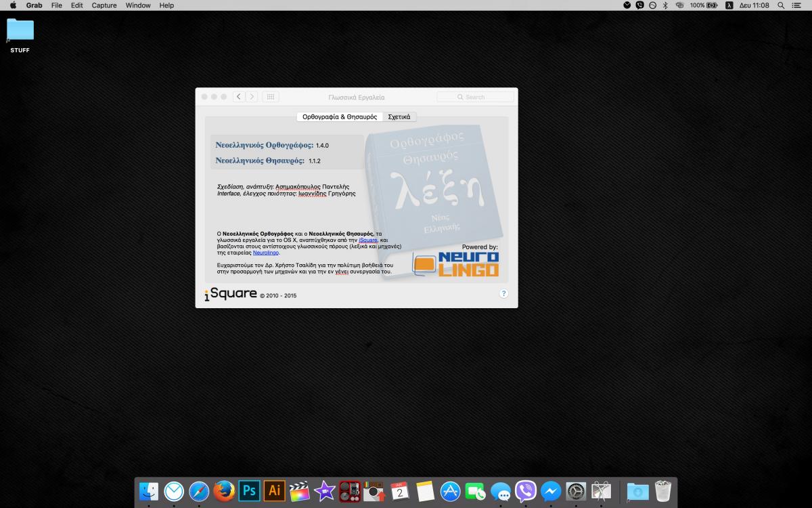Open the Window menu

click(138, 5)
